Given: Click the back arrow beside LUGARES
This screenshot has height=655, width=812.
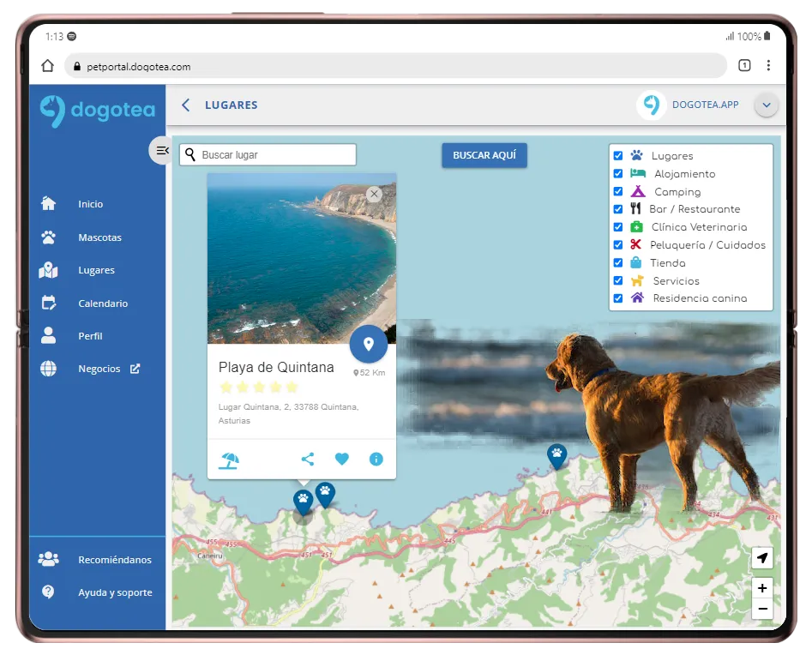Looking at the screenshot, I should [x=186, y=105].
